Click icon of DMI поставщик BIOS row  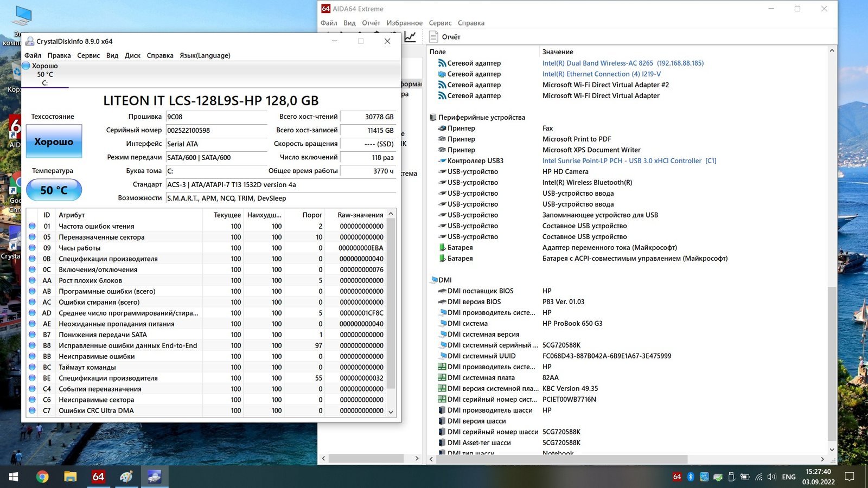click(x=442, y=291)
